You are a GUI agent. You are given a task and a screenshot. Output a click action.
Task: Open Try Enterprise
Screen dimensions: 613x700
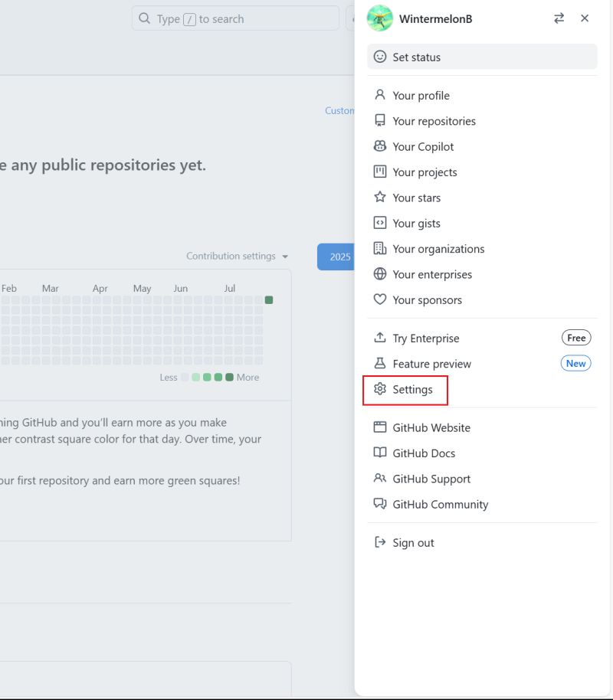pyautogui.click(x=425, y=338)
